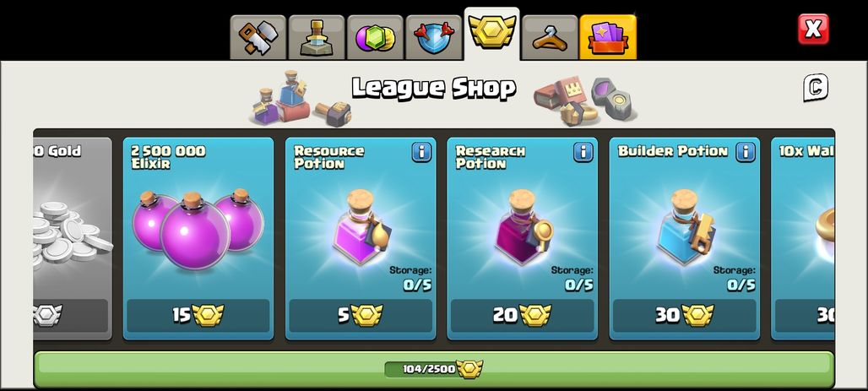Screen dimensions: 868x391
Task: Open the yellow star cards tab
Action: pyautogui.click(x=608, y=37)
